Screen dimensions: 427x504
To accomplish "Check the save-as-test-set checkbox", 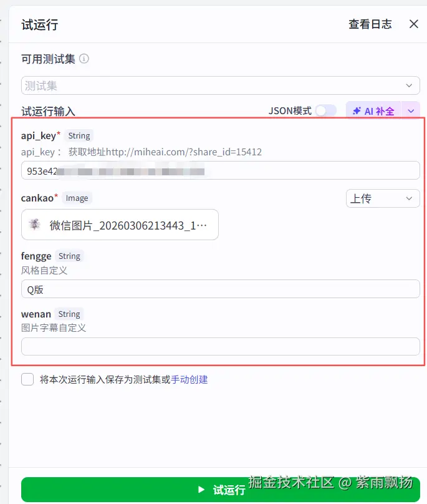I will 27,379.
